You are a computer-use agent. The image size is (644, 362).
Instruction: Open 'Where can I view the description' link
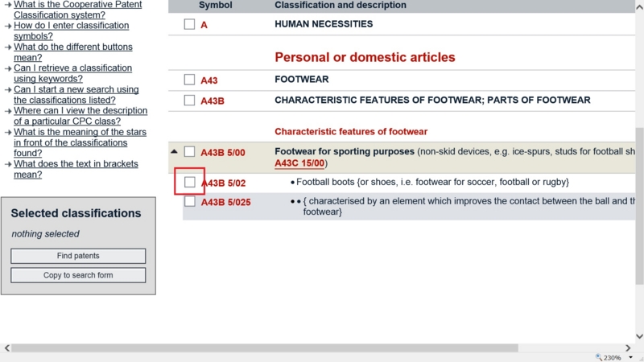pos(80,116)
